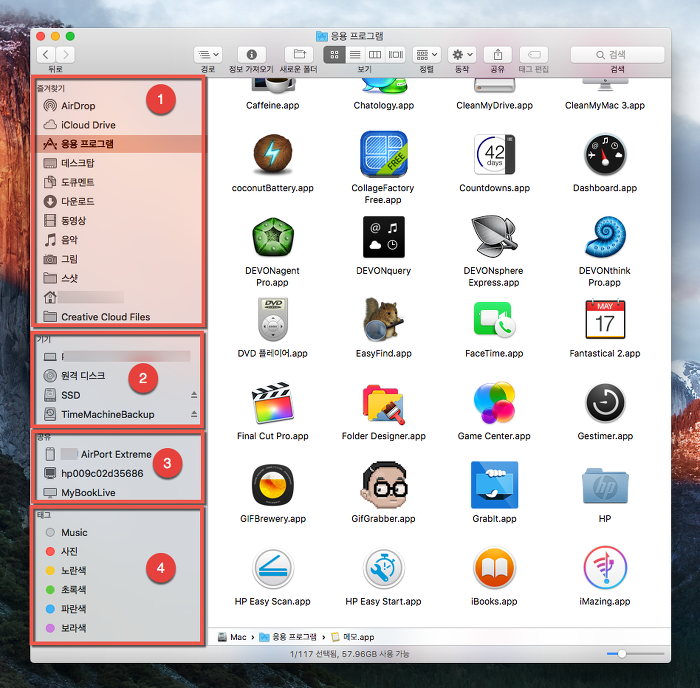Open 도큐멘트 in the sidebar
Screen dimensions: 700x688
coord(118,182)
